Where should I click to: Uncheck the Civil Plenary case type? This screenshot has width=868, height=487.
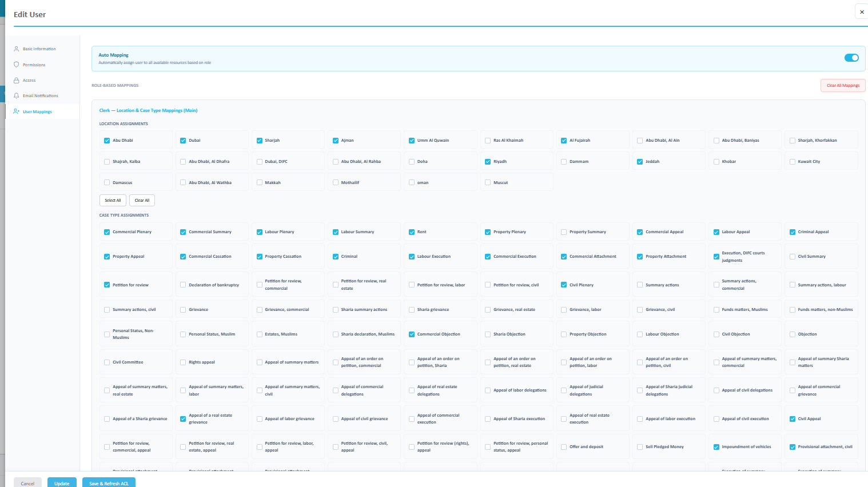click(x=564, y=285)
